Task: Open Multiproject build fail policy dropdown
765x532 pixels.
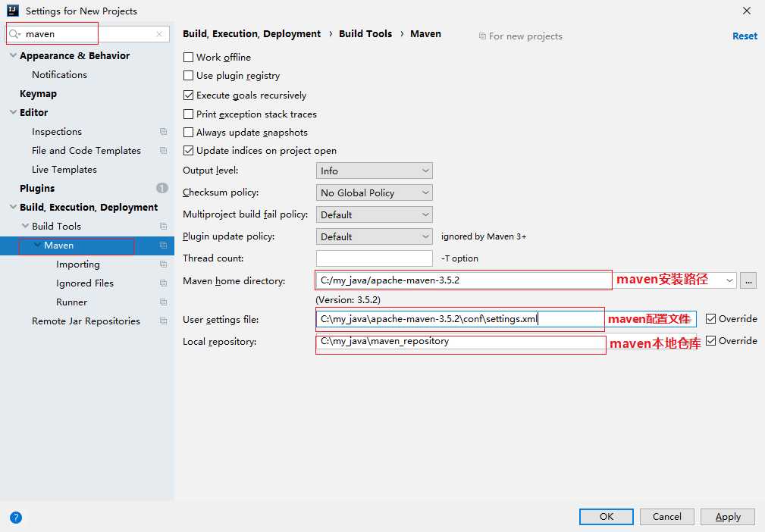Action: pos(375,214)
